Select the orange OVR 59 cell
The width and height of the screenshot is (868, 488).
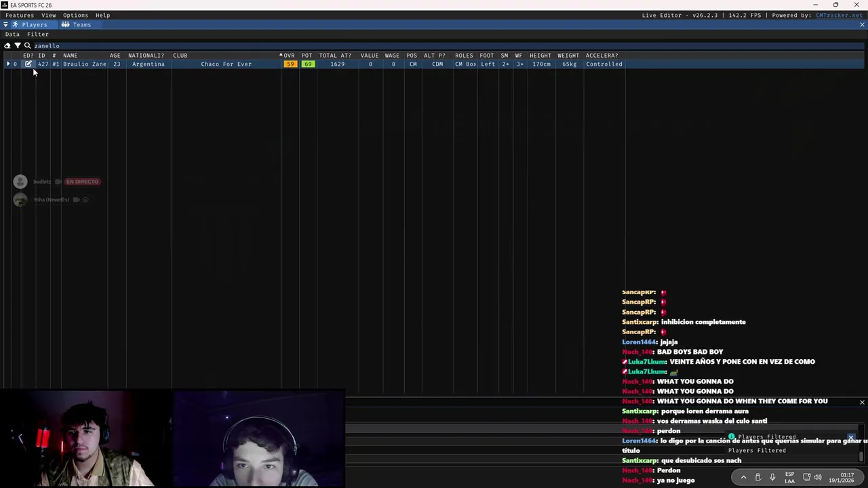(x=290, y=64)
